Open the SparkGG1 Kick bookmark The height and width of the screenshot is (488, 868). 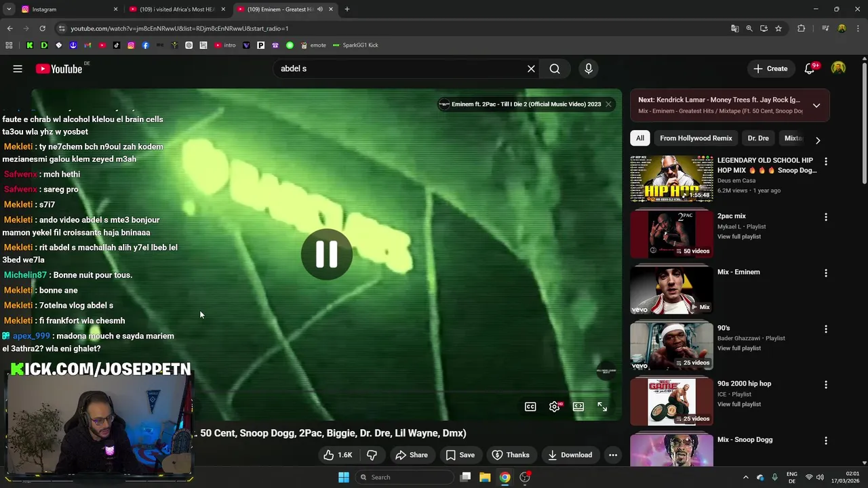(x=355, y=45)
